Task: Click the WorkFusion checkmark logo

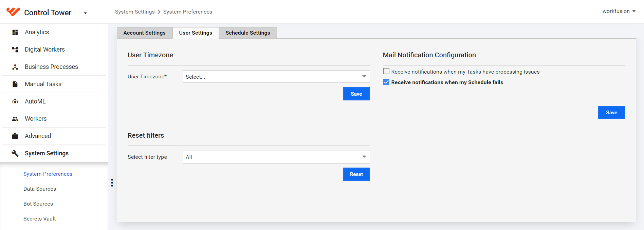Action: (13, 12)
